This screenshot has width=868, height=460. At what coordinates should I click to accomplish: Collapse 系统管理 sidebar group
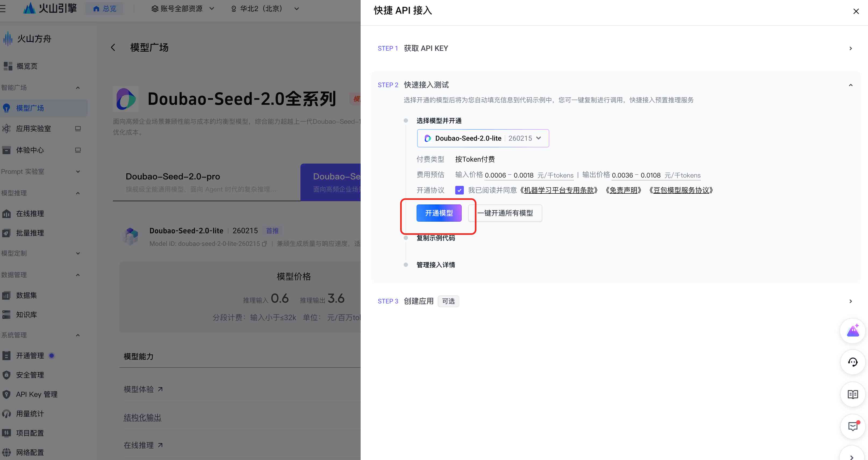click(78, 335)
